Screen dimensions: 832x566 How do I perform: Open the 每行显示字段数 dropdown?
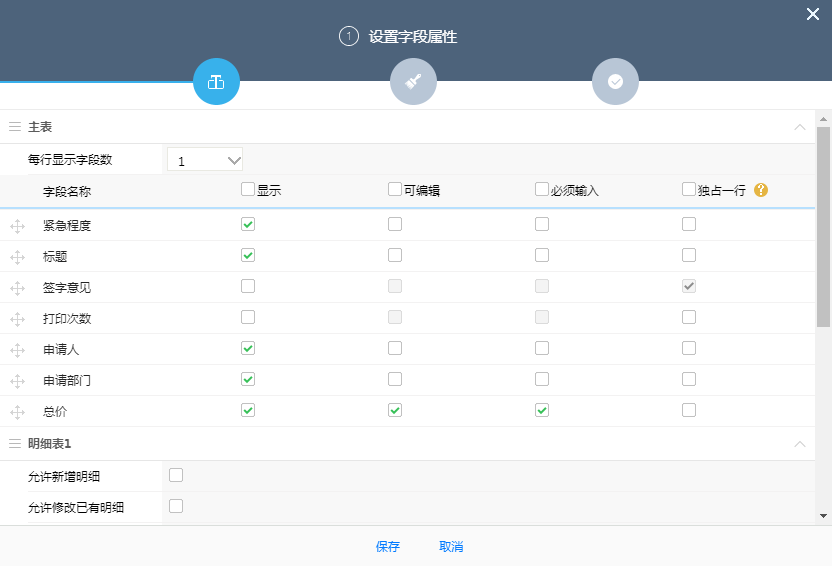click(x=205, y=160)
